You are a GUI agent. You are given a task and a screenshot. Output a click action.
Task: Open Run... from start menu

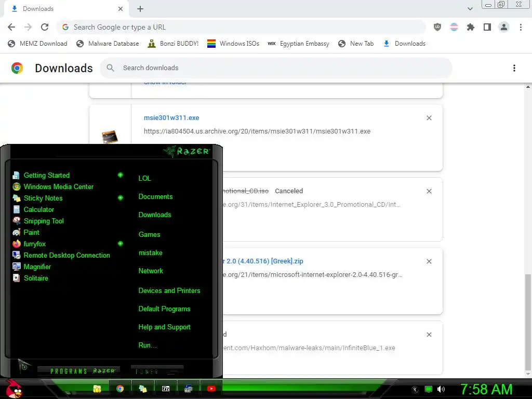pos(148,345)
